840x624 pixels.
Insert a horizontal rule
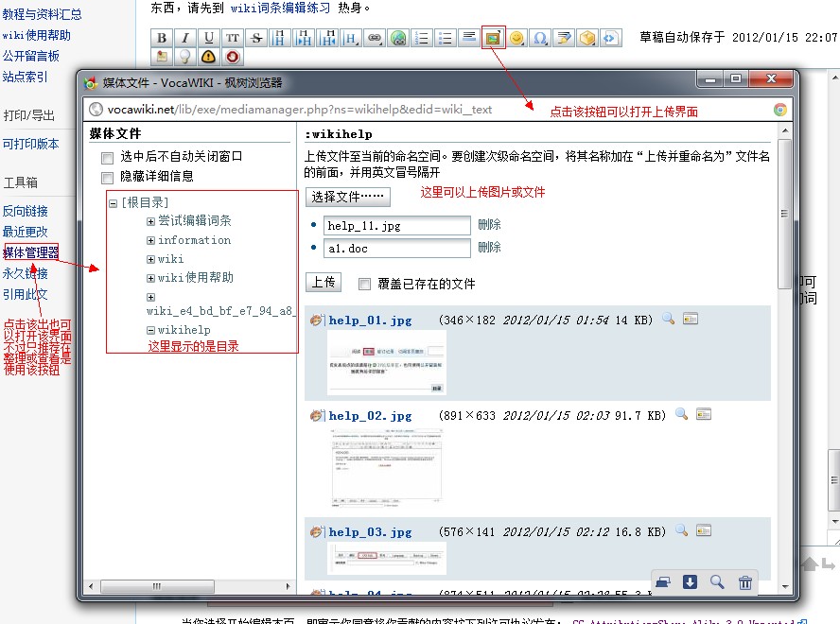point(469,38)
